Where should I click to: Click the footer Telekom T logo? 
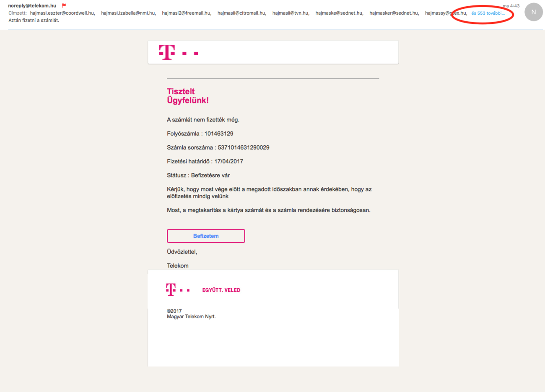point(171,290)
